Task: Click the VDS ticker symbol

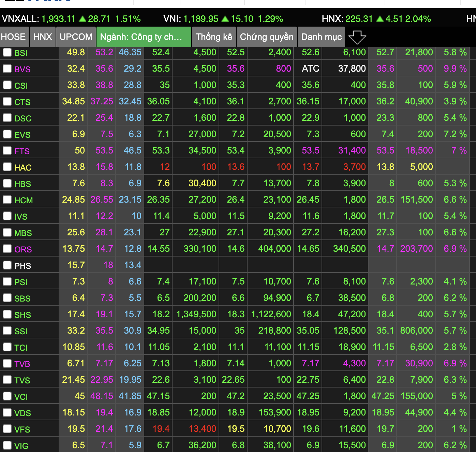Action: click(x=23, y=413)
